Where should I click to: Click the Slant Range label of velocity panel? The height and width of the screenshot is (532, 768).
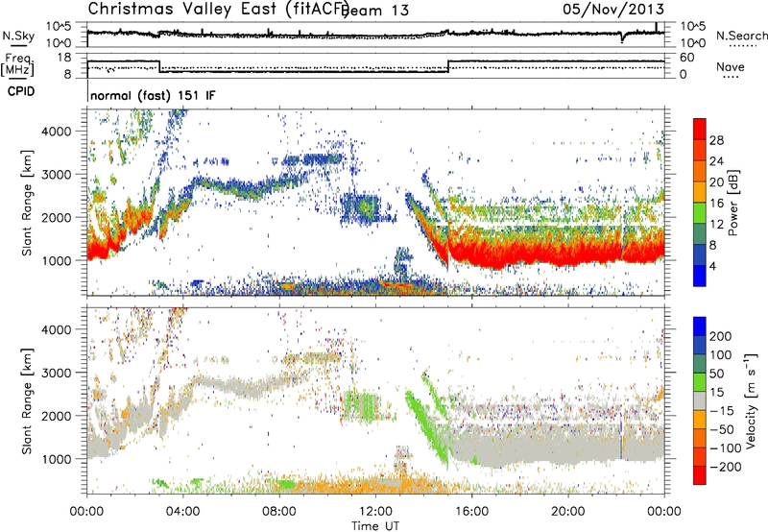pyautogui.click(x=27, y=401)
